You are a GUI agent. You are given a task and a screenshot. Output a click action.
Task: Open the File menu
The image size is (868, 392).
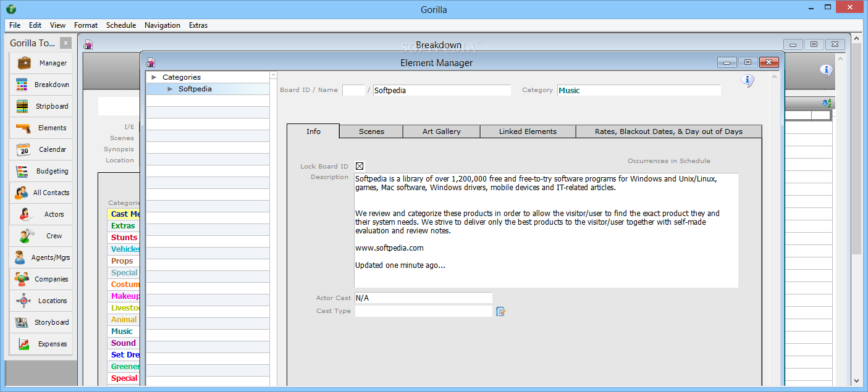(15, 25)
